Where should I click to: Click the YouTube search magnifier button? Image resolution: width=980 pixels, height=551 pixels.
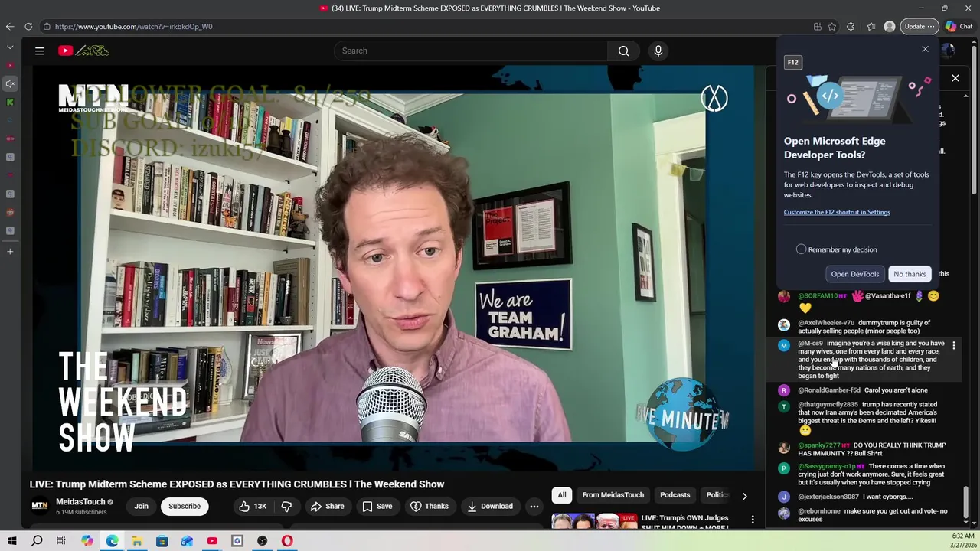[623, 51]
